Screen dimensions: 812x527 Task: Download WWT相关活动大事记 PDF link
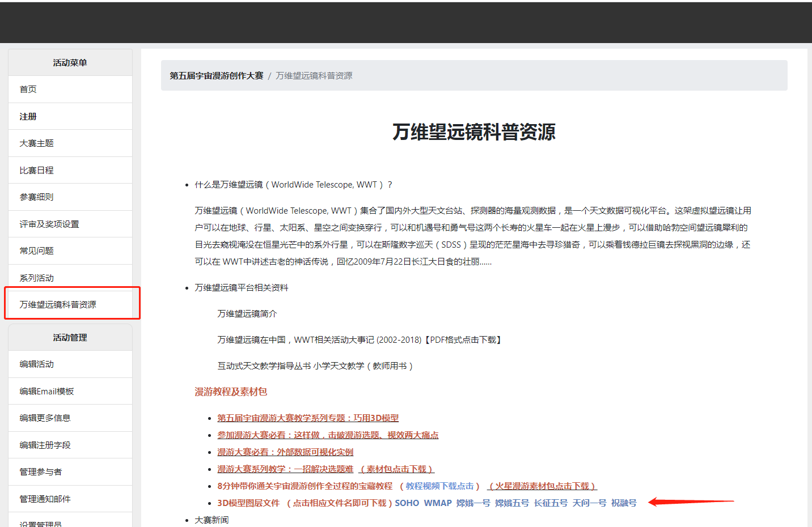pyautogui.click(x=360, y=339)
